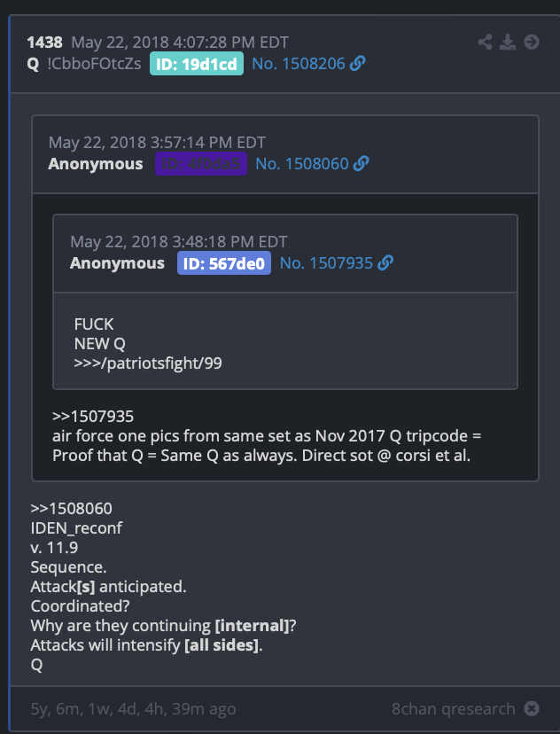Click the 8chan qresearch source label
The width and height of the screenshot is (560, 734).
tap(454, 708)
